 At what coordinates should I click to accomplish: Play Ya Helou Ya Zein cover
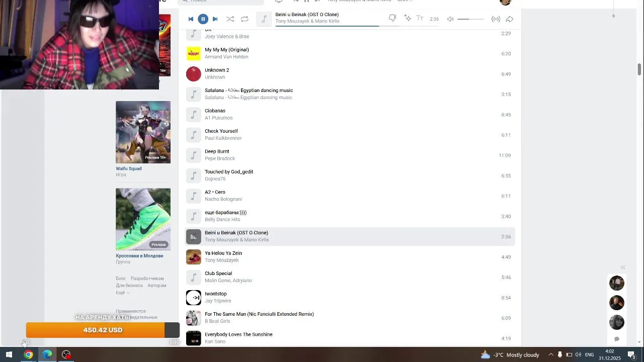tap(194, 257)
